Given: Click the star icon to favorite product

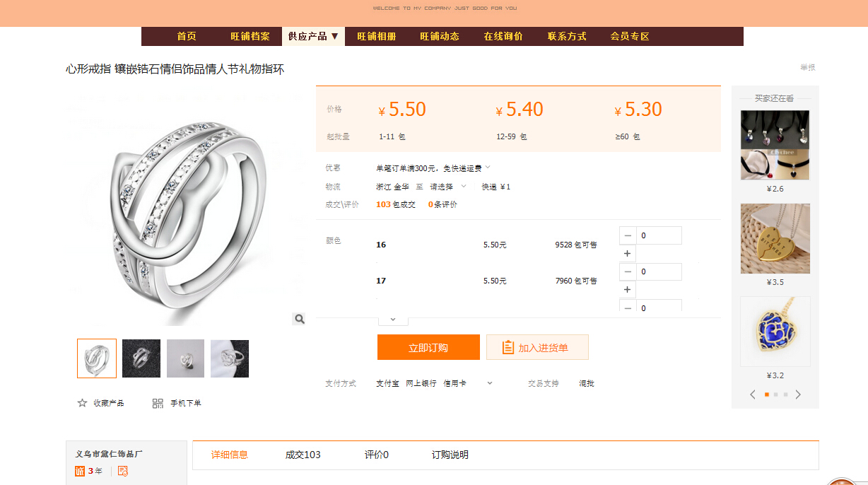Looking at the screenshot, I should (x=82, y=403).
